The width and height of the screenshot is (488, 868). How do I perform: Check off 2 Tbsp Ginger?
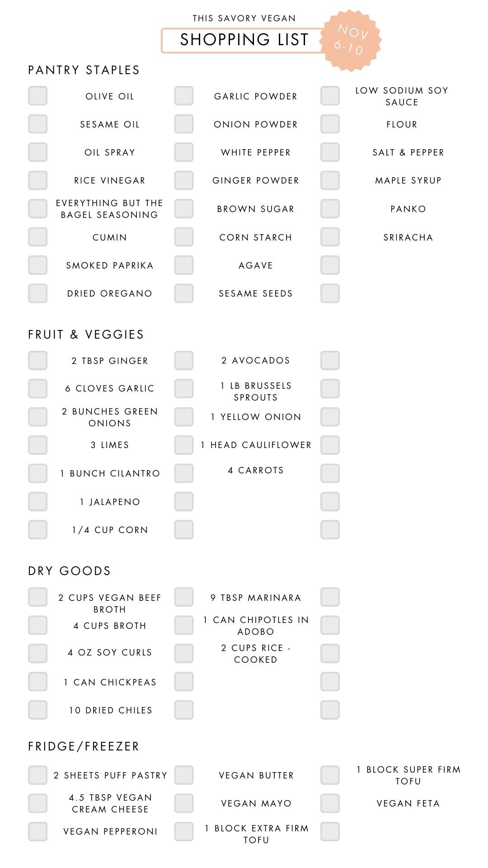pyautogui.click(x=38, y=361)
